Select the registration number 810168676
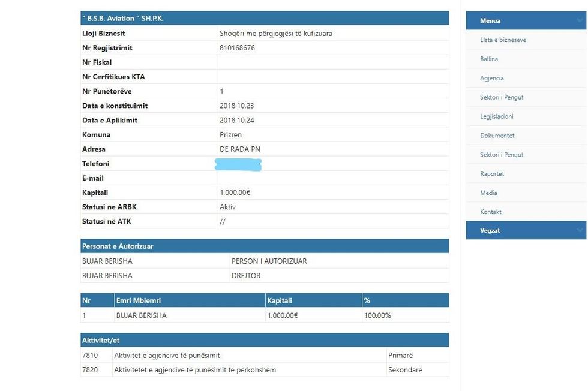 tap(238, 48)
